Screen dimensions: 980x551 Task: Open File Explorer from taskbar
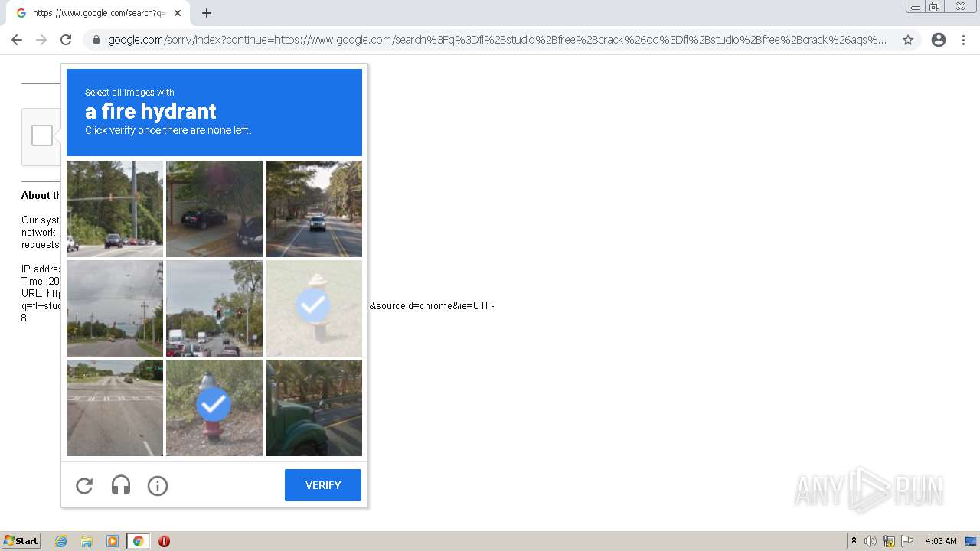point(87,541)
